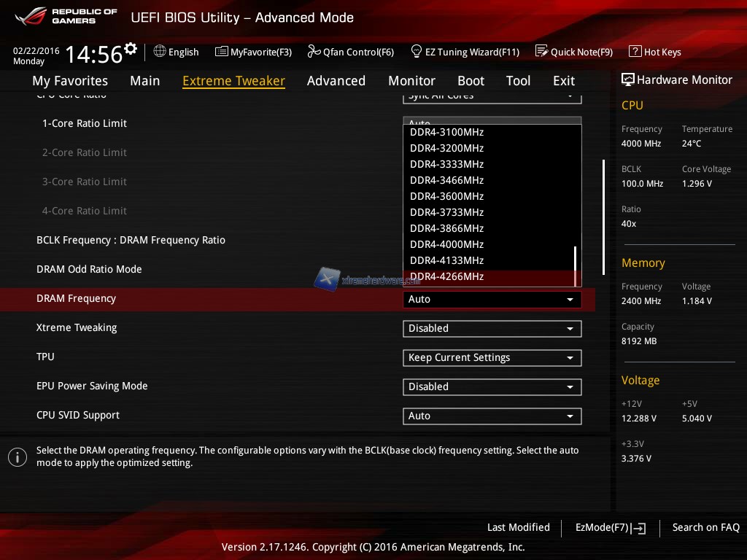Click the info icon beside help text
Viewport: 747px width, 560px height.
coord(17,457)
